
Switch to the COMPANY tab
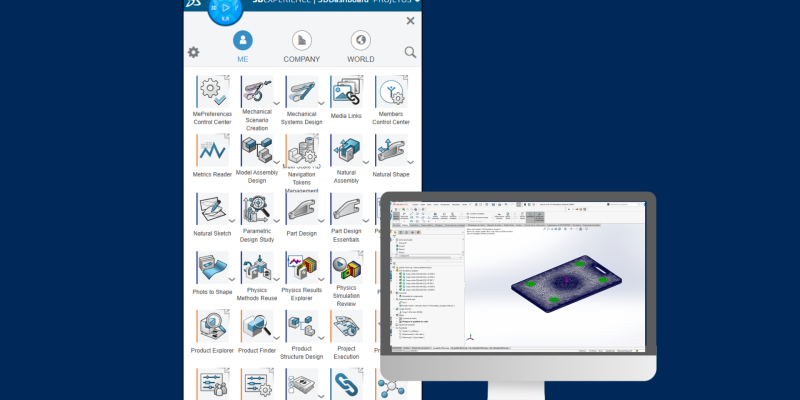pos(301,47)
